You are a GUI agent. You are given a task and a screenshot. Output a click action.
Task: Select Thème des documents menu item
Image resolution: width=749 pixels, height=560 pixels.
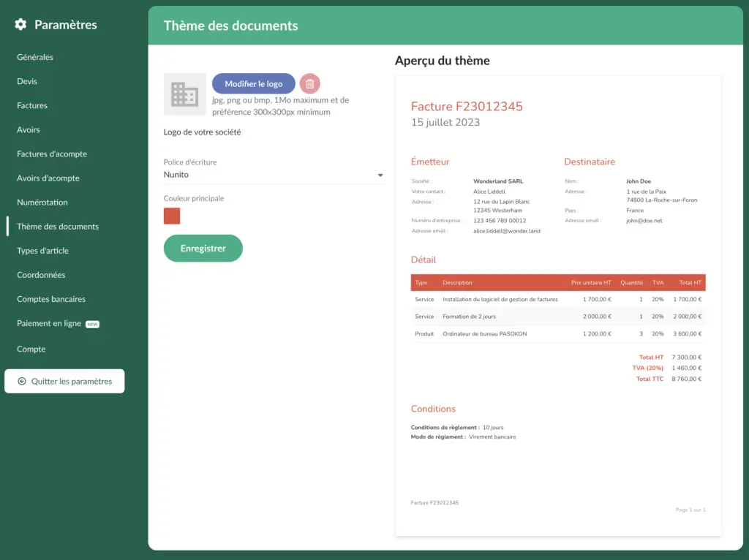[x=58, y=227]
